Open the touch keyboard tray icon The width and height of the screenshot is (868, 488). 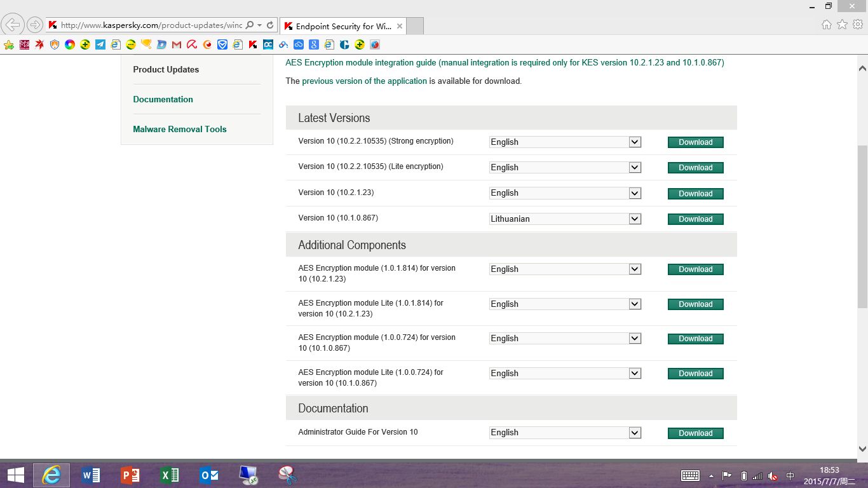690,475
